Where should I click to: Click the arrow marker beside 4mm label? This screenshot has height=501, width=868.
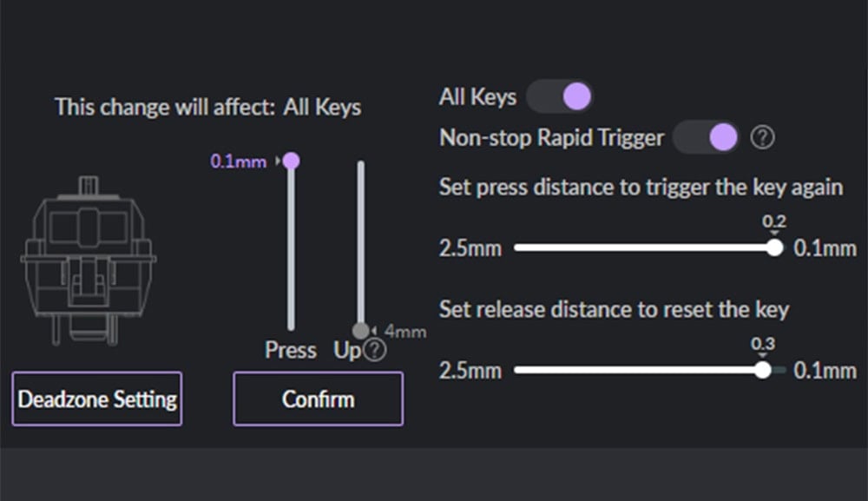(374, 331)
